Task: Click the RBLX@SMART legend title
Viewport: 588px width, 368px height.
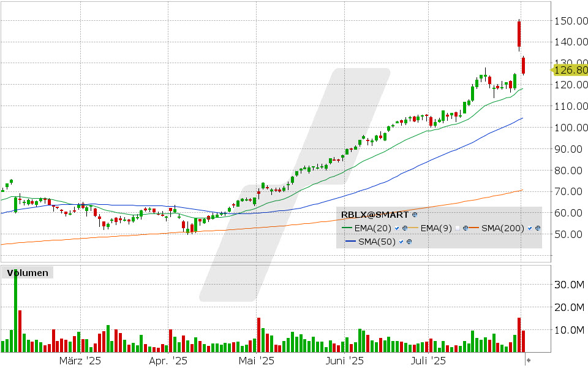Action: pyautogui.click(x=375, y=215)
